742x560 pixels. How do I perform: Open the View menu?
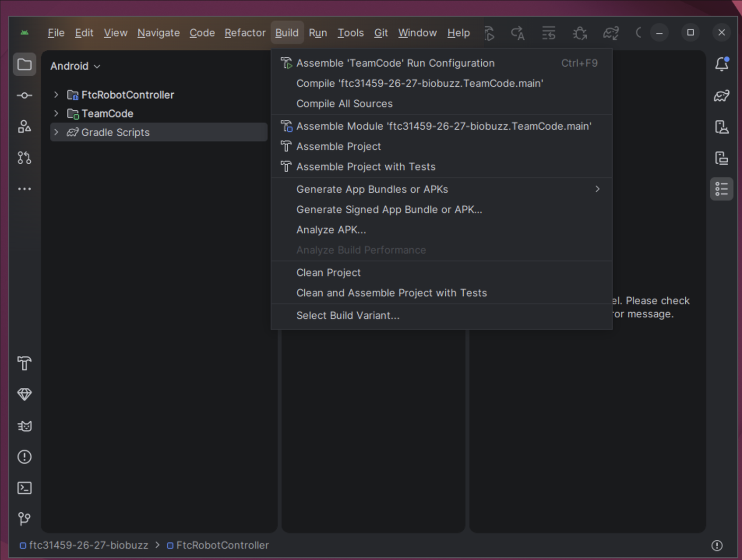(116, 33)
